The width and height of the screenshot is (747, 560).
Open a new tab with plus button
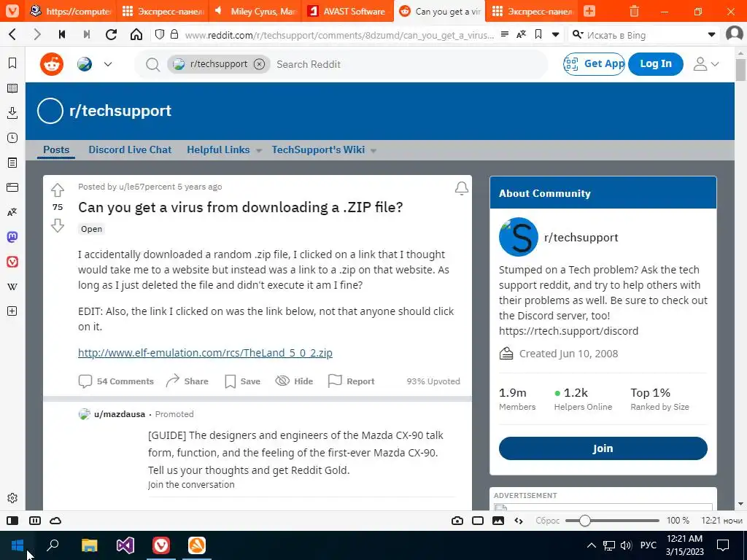pos(589,11)
